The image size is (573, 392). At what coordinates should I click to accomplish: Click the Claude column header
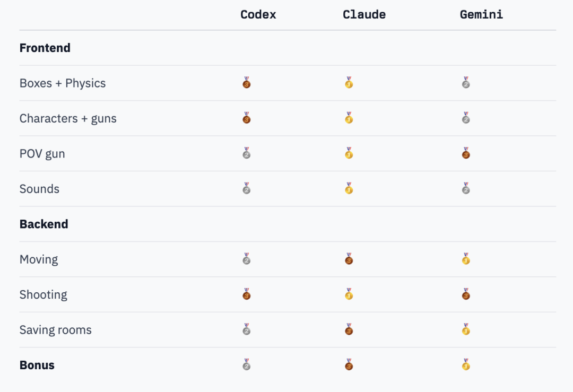coord(364,15)
